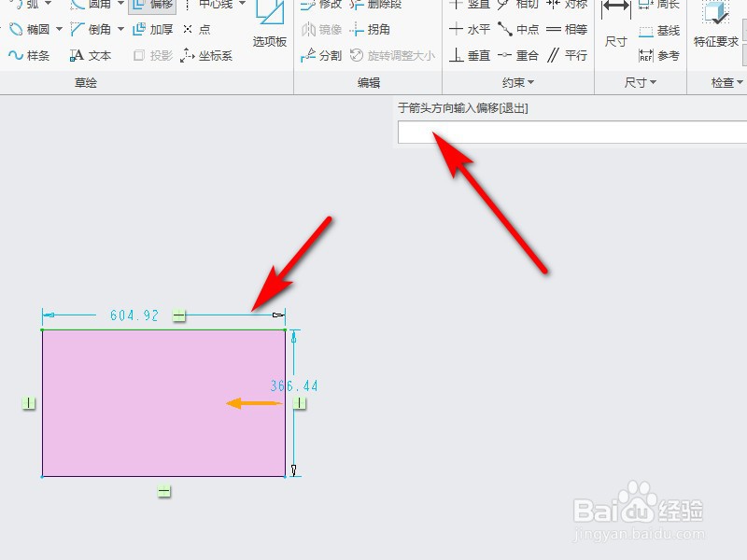The image size is (747, 560).
Task: Select the Coordinate System (坐标系) tool
Action: [206, 56]
